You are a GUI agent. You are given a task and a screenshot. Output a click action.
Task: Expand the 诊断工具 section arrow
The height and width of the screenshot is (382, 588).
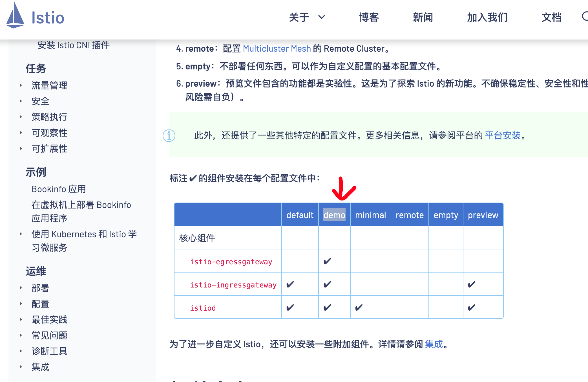pyautogui.click(x=21, y=351)
